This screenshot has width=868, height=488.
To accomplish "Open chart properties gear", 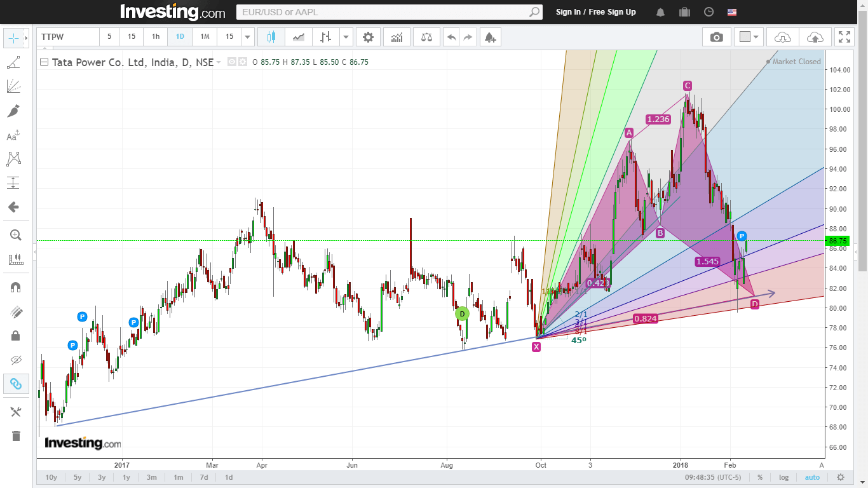I will pyautogui.click(x=368, y=37).
